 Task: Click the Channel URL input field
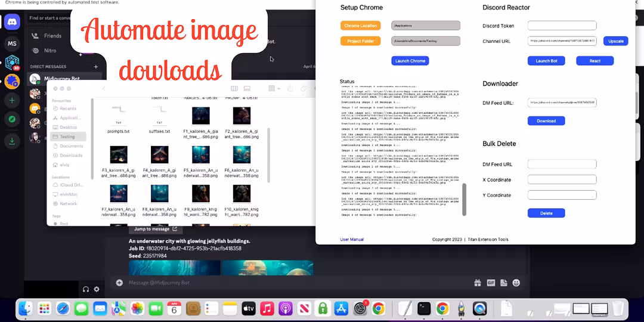(562, 41)
